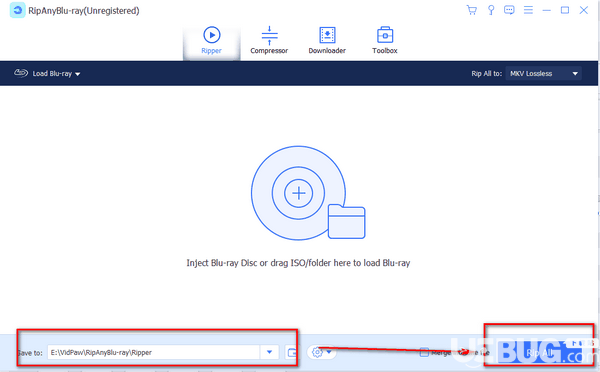Viewport: 600px width, 372px height.
Task: Click the key register icon
Action: coord(491,10)
